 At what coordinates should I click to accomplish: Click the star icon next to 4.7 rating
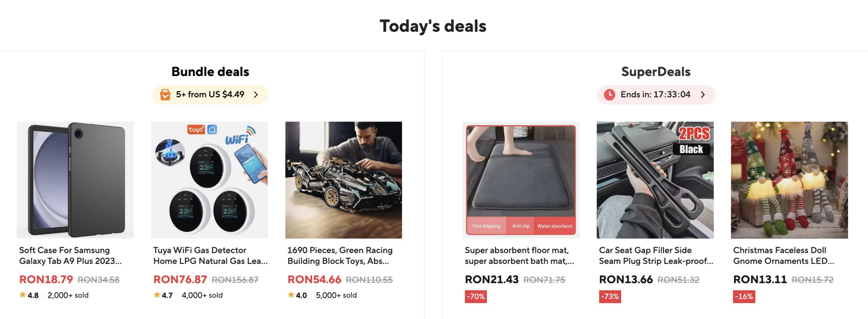(x=157, y=295)
